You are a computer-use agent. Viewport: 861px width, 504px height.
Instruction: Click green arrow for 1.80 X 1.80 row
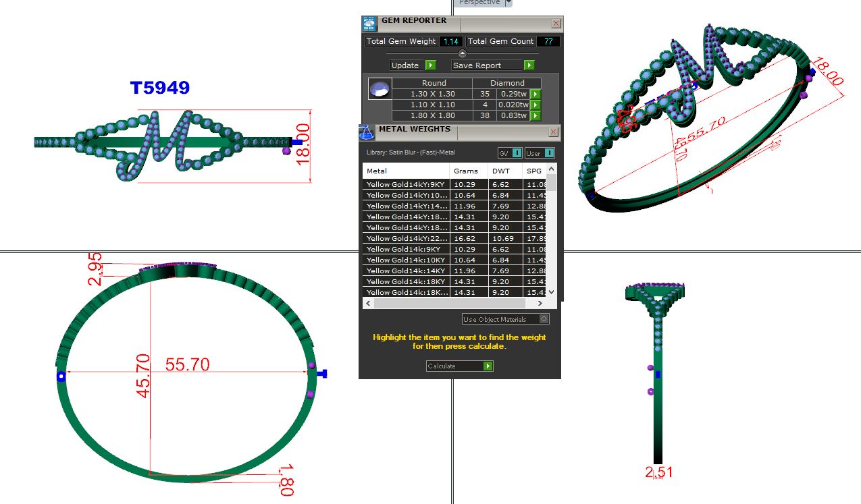(536, 116)
